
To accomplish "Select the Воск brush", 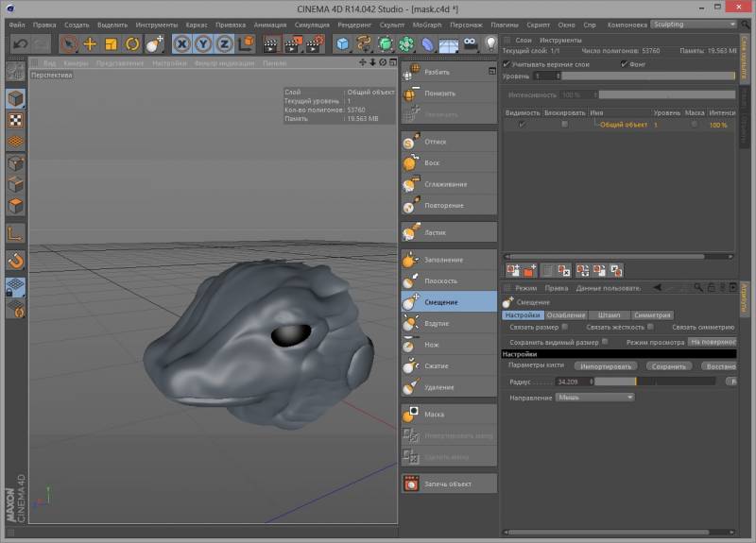I will pos(449,162).
